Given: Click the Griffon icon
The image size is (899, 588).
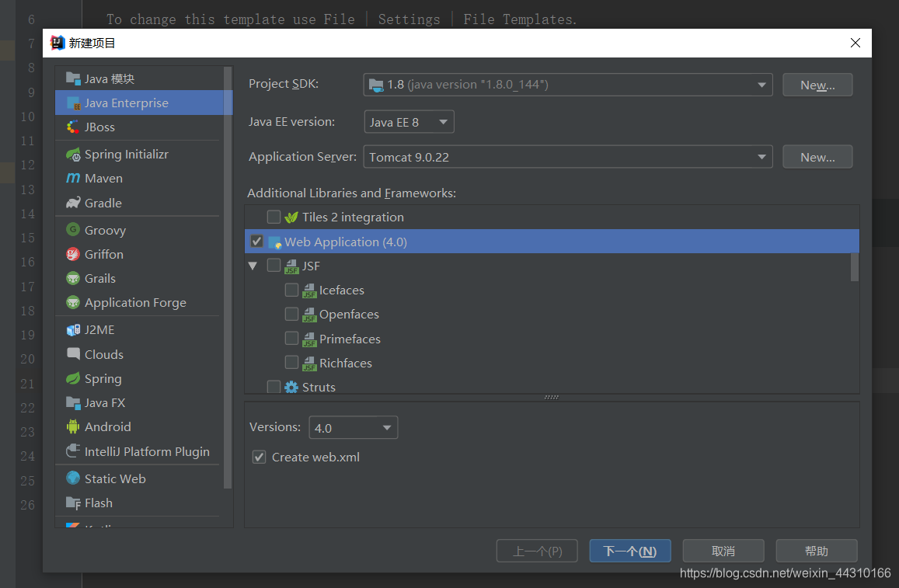Looking at the screenshot, I should (x=73, y=254).
